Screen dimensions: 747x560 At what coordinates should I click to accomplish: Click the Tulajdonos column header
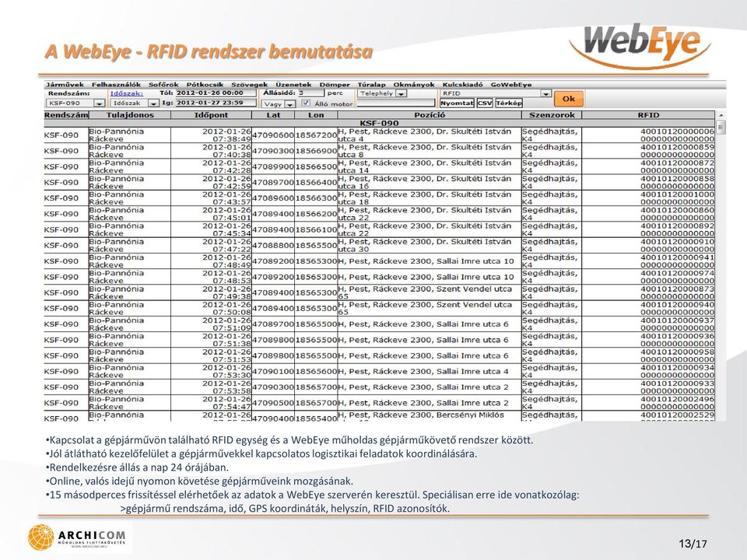pyautogui.click(x=130, y=115)
